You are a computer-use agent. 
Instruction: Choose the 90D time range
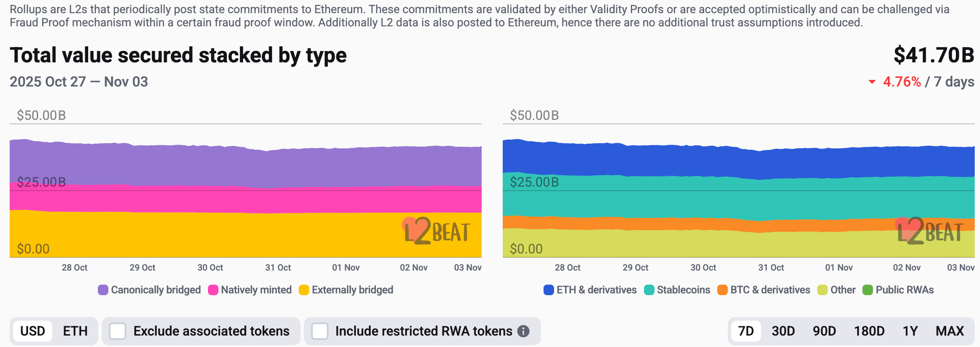pyautogui.click(x=824, y=331)
